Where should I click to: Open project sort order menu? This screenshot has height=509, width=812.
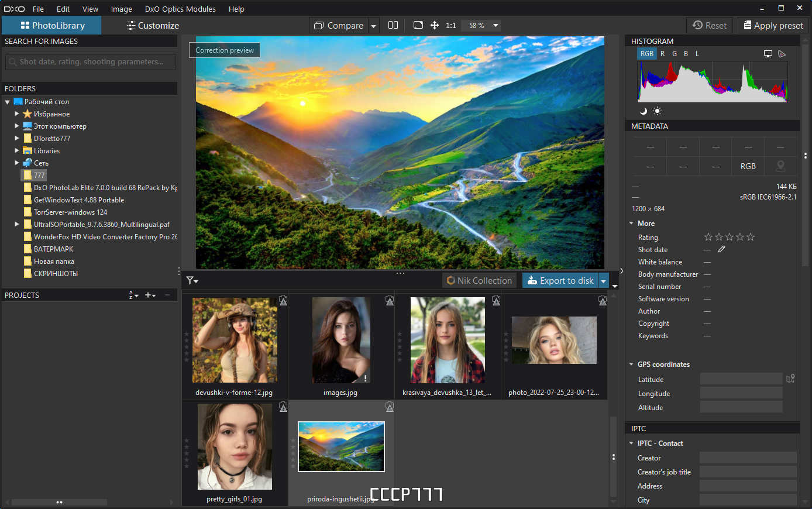pos(134,295)
